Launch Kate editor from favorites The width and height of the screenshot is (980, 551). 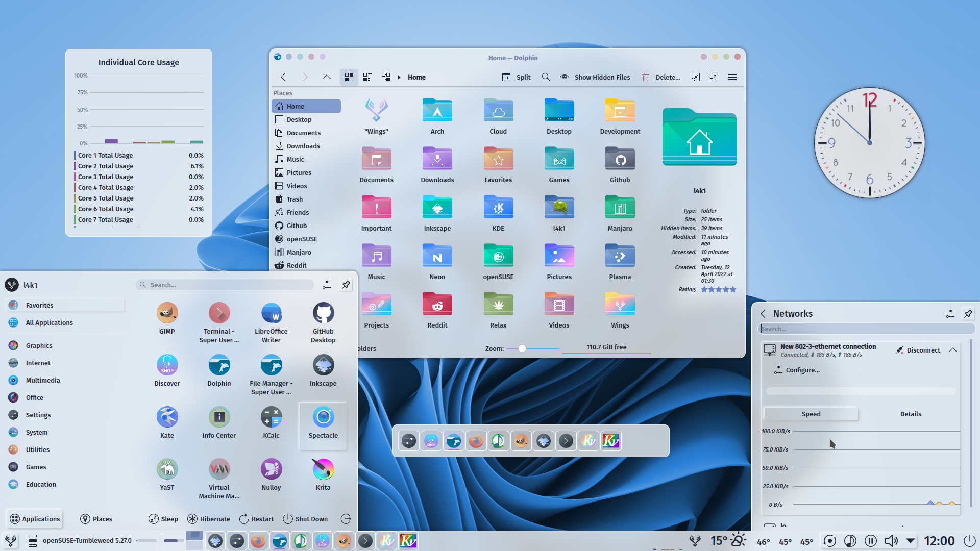167,422
